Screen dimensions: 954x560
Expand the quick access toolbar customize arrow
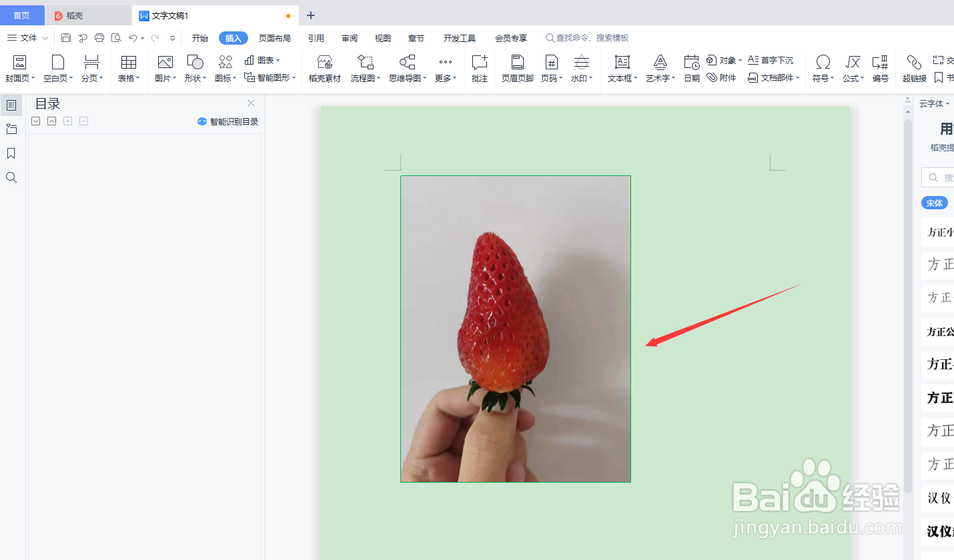click(173, 38)
